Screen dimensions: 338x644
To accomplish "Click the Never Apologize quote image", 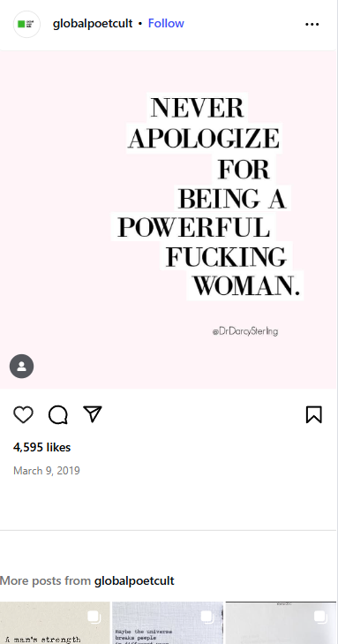I will point(169,220).
